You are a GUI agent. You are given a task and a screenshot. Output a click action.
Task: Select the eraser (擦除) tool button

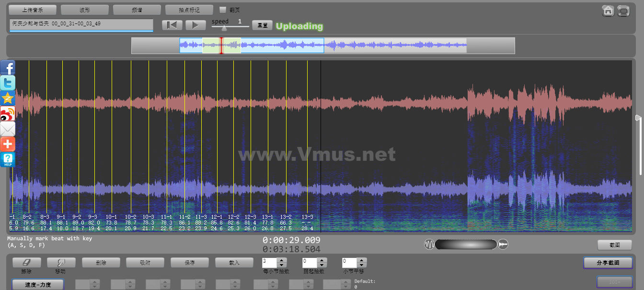point(26,263)
